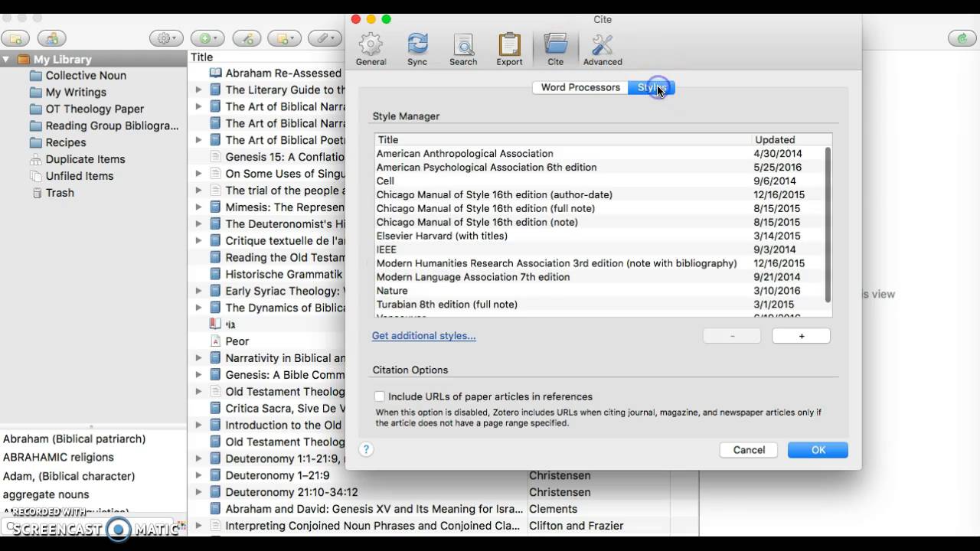The height and width of the screenshot is (551, 980).
Task: Expand Interpreting Conjoined Noun Phrases row
Action: point(198,526)
